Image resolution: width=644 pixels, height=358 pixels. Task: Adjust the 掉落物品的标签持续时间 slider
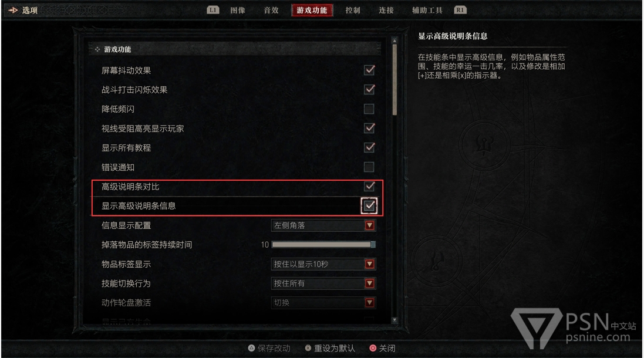point(323,245)
